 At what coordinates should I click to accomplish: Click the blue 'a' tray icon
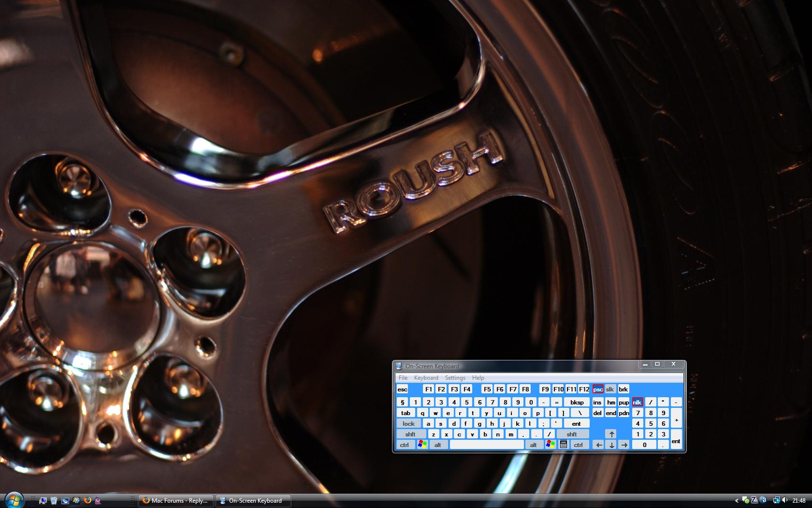(763, 501)
